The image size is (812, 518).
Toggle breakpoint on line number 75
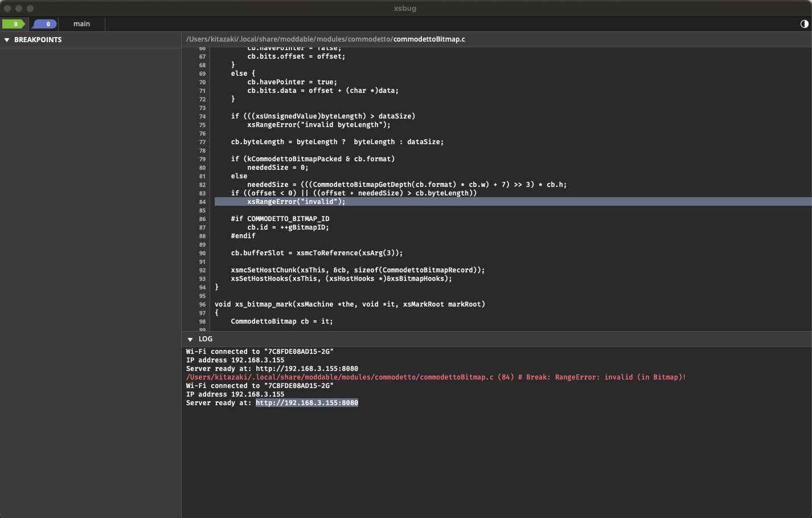[202, 125]
